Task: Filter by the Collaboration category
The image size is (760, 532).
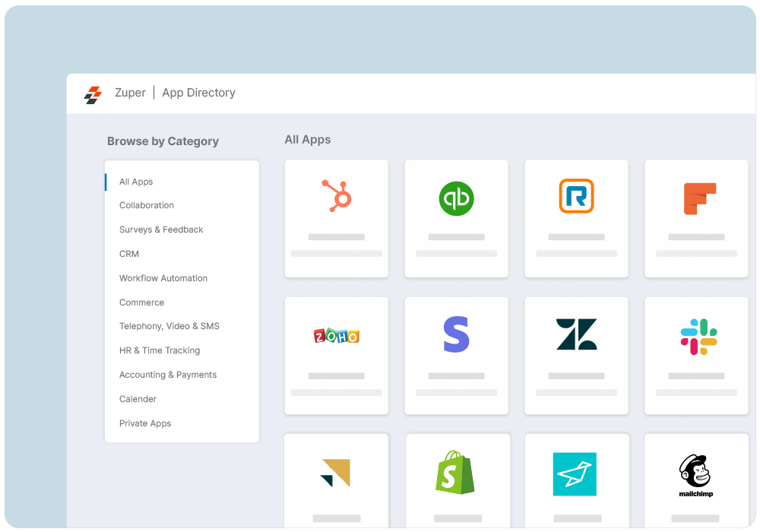Action: [x=147, y=205]
